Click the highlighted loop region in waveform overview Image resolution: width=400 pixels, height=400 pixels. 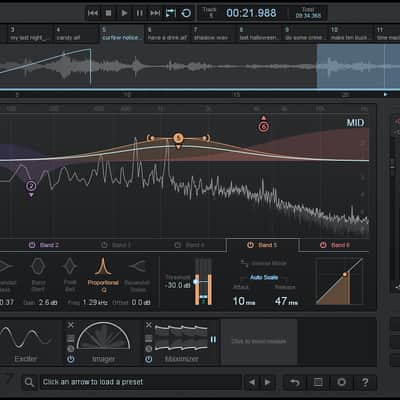tap(358, 66)
